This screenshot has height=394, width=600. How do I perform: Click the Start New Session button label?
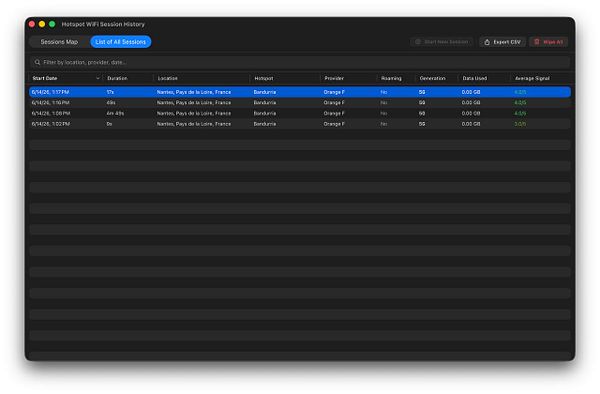pyautogui.click(x=446, y=42)
